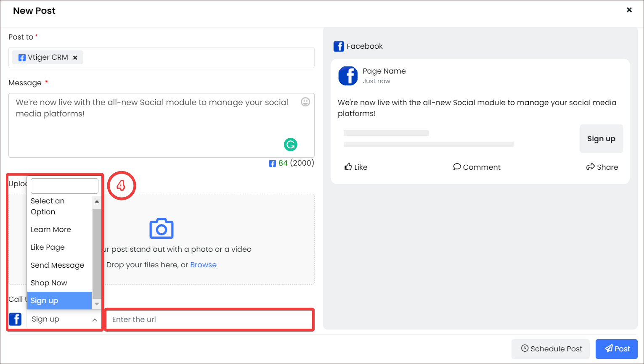Click the Facebook icon next to the call-to-action selector

15,319
